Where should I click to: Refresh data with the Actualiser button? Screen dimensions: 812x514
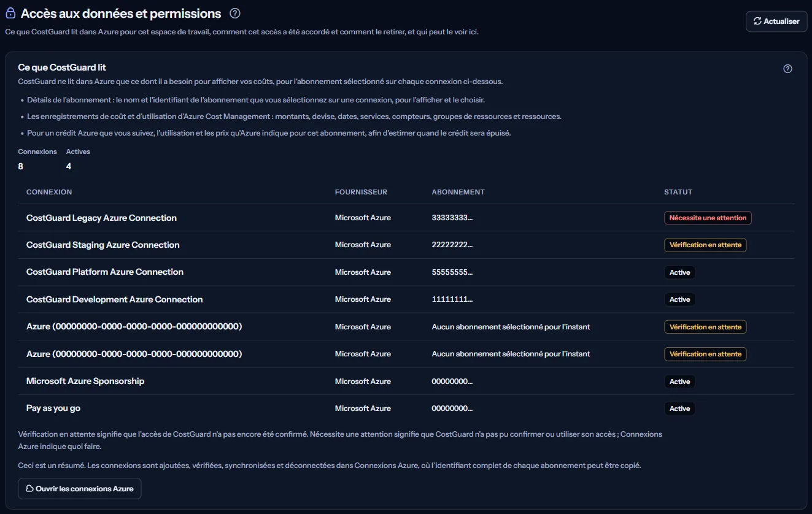coord(776,21)
